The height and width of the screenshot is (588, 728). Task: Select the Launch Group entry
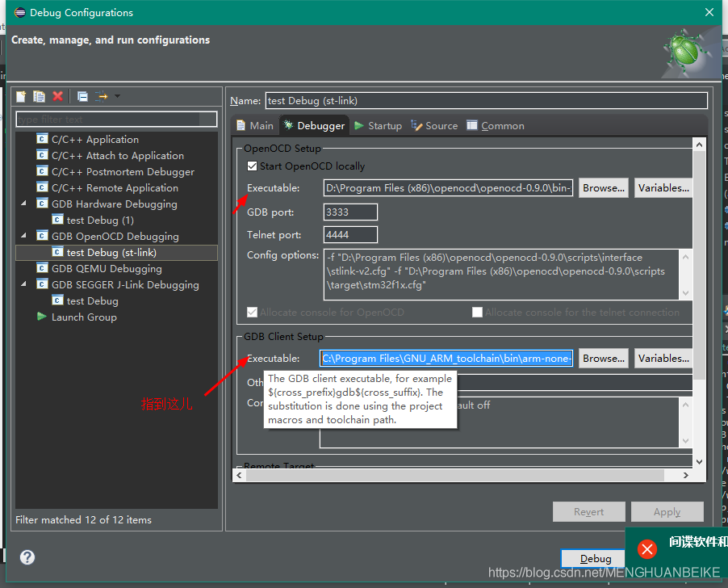[83, 317]
